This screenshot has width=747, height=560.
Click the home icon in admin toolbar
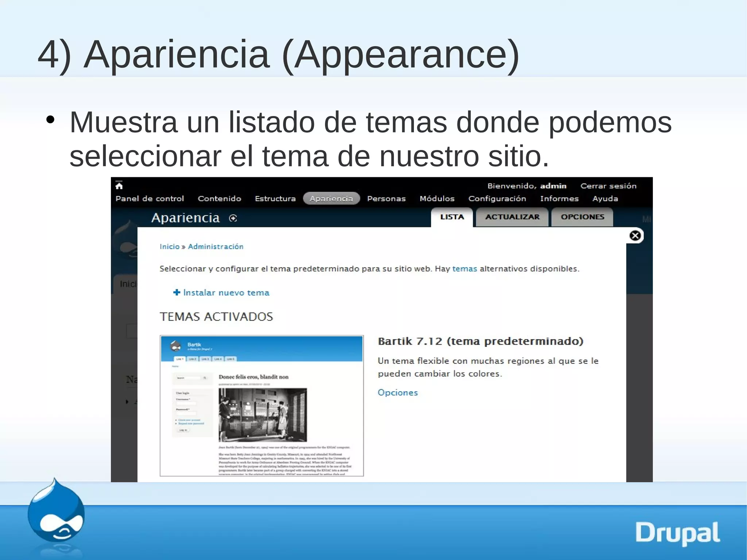tap(119, 186)
